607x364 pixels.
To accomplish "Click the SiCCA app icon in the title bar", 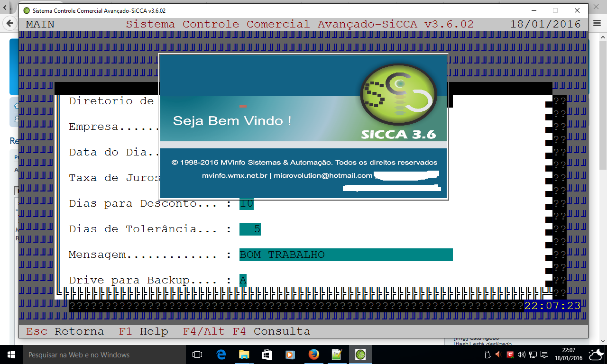I will (27, 10).
